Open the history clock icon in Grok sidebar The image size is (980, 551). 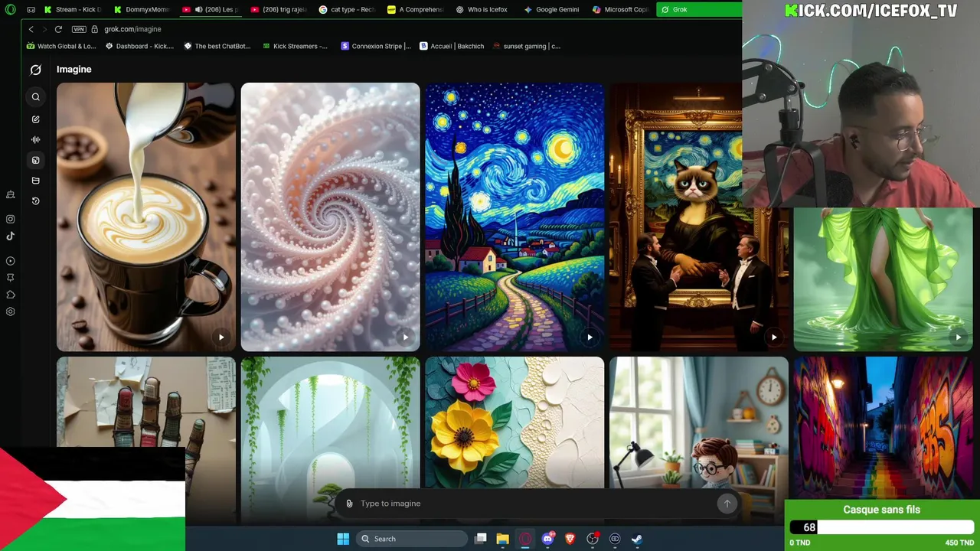click(x=35, y=201)
